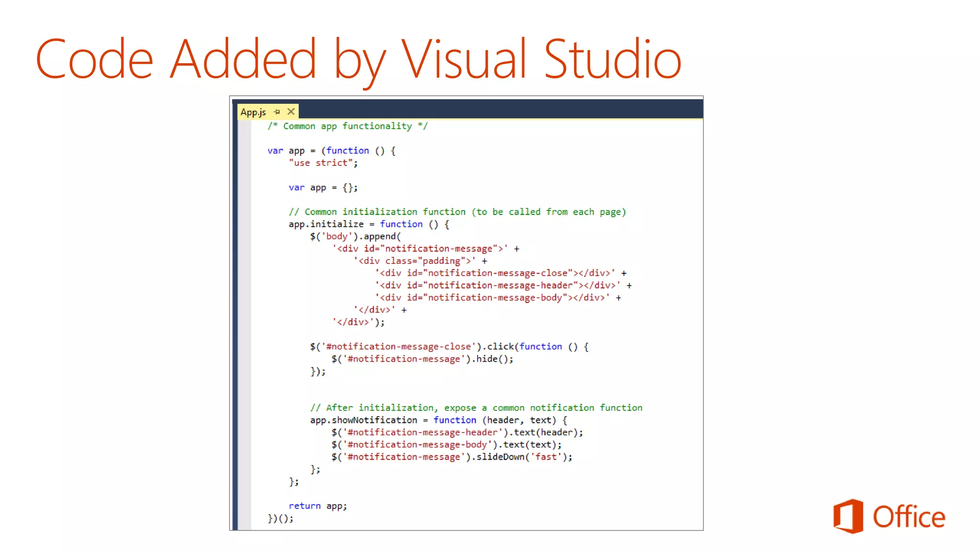Click the slideDown('fast'); line
This screenshot has width=980, height=551.
pyautogui.click(x=452, y=457)
